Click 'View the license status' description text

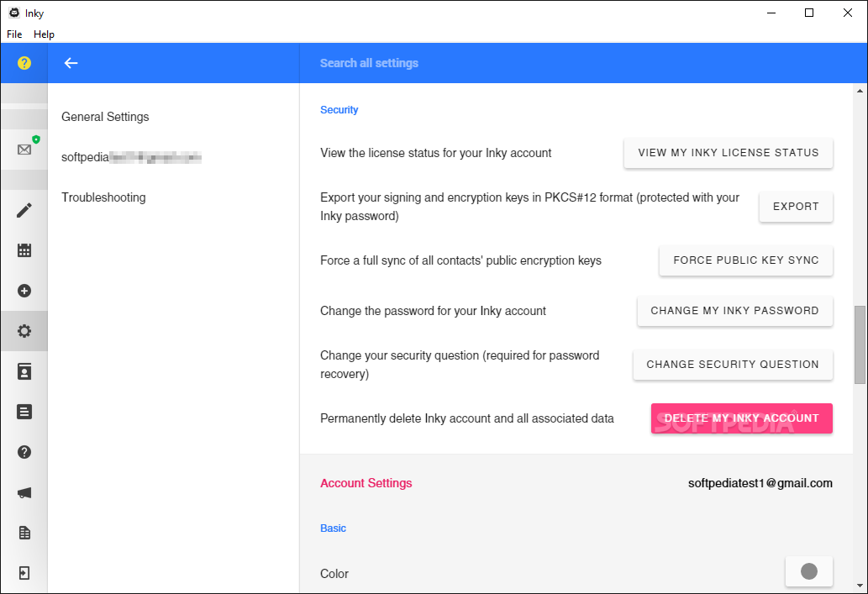pos(435,153)
